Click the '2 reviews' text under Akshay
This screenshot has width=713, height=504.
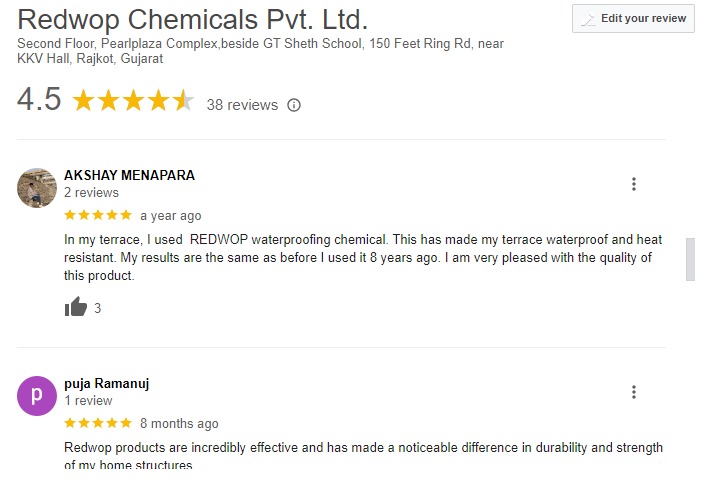tap(91, 192)
